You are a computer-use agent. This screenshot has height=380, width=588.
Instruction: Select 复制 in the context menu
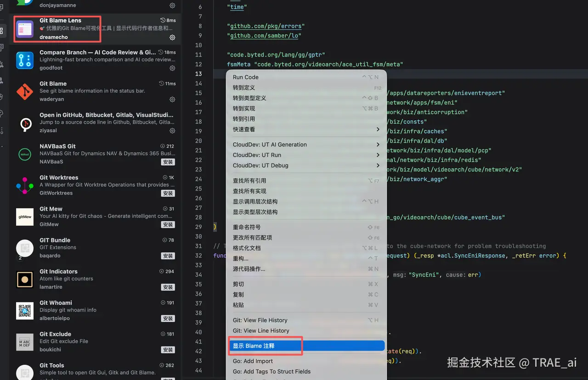(x=306, y=295)
